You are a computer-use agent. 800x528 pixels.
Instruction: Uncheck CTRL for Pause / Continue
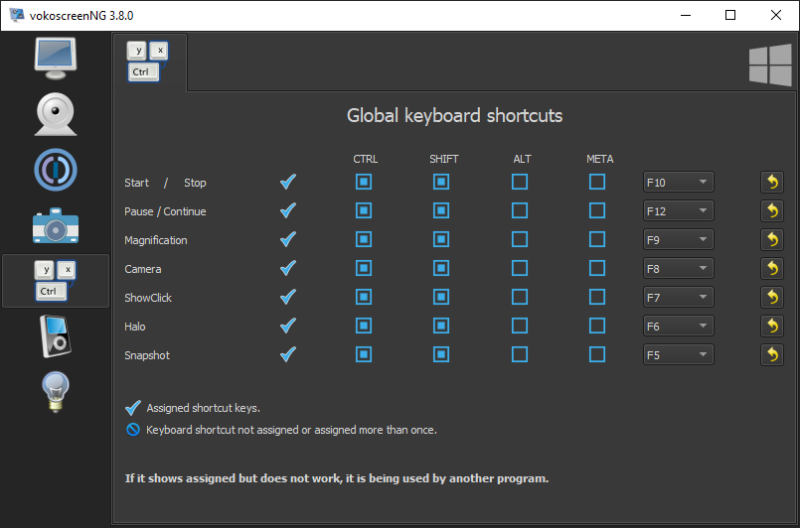tap(364, 210)
